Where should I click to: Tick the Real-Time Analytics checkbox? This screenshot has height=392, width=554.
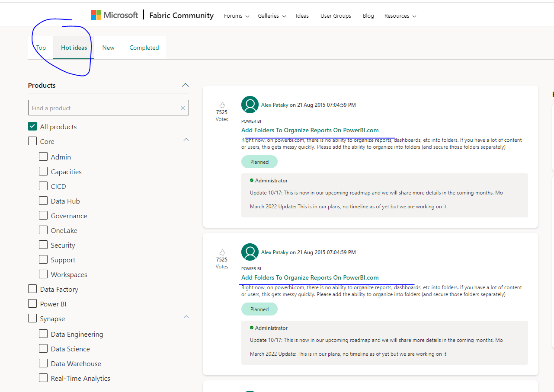point(43,378)
